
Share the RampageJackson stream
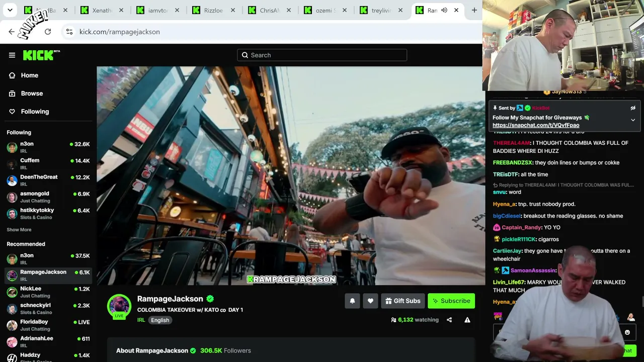(x=449, y=320)
